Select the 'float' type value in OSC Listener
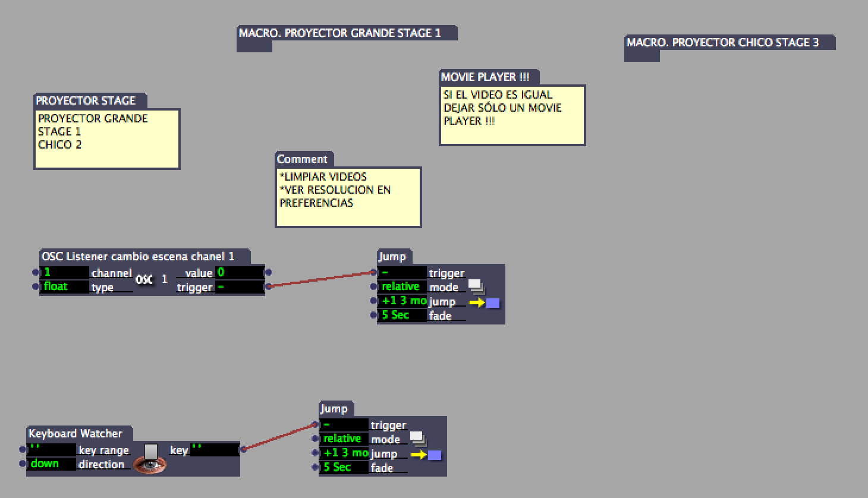The width and height of the screenshot is (868, 498). 65,287
